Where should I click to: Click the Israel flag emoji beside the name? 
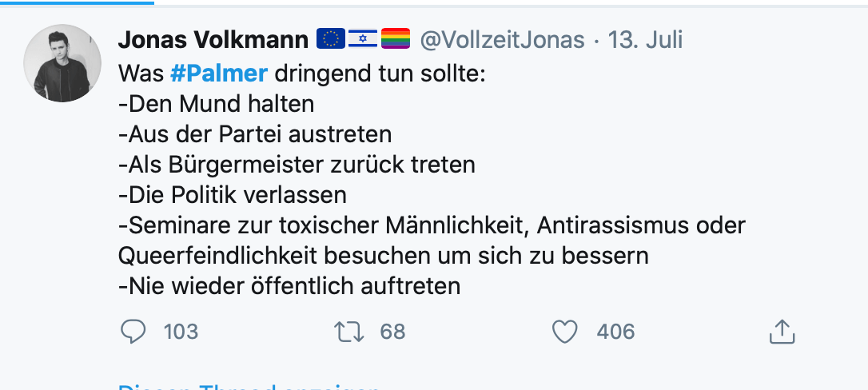[362, 38]
